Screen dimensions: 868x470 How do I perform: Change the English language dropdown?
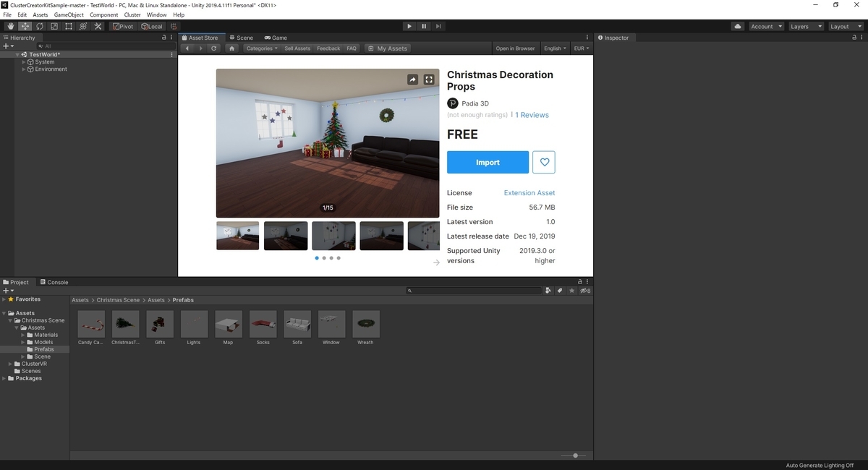(x=555, y=48)
